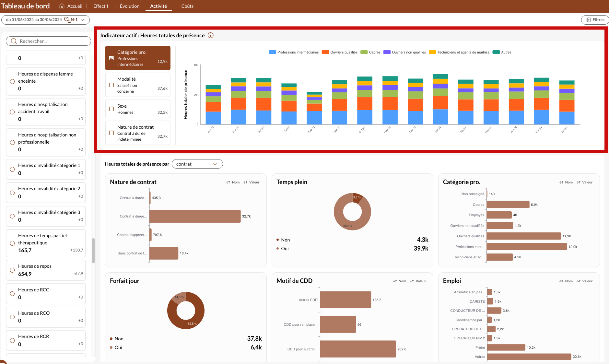Screen dimensions: 609x364
Task: Click the Rechercher search field
Action: [x=48, y=41]
